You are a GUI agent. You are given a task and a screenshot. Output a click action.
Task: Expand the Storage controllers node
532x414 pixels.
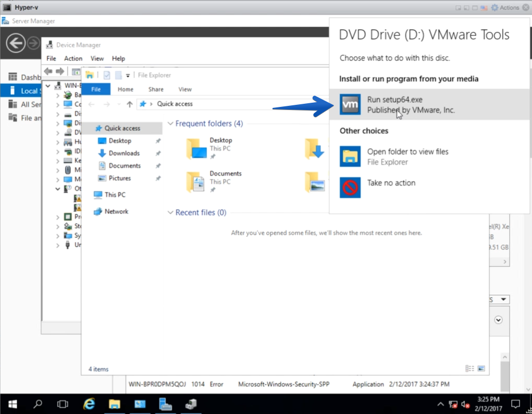pos(58,226)
